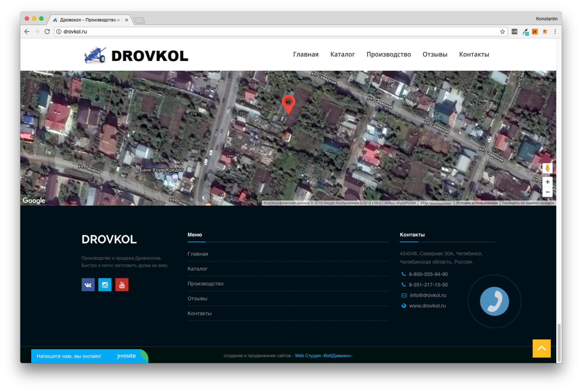
Task: Click the VK social media icon
Action: coord(88,285)
